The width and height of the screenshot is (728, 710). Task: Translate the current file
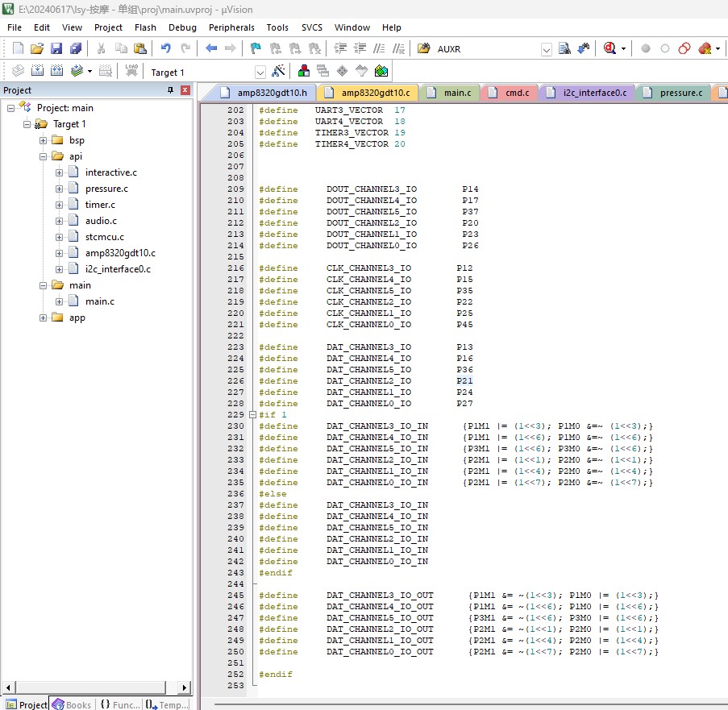(18, 71)
